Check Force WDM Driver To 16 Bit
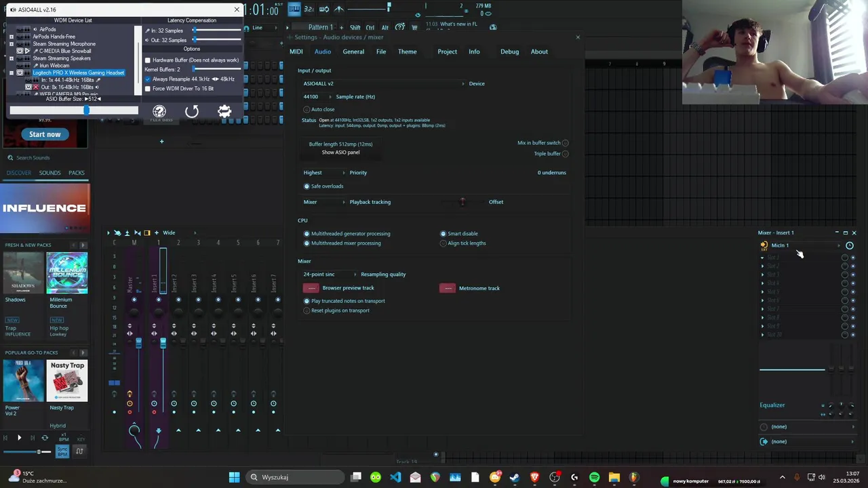 pos(148,89)
